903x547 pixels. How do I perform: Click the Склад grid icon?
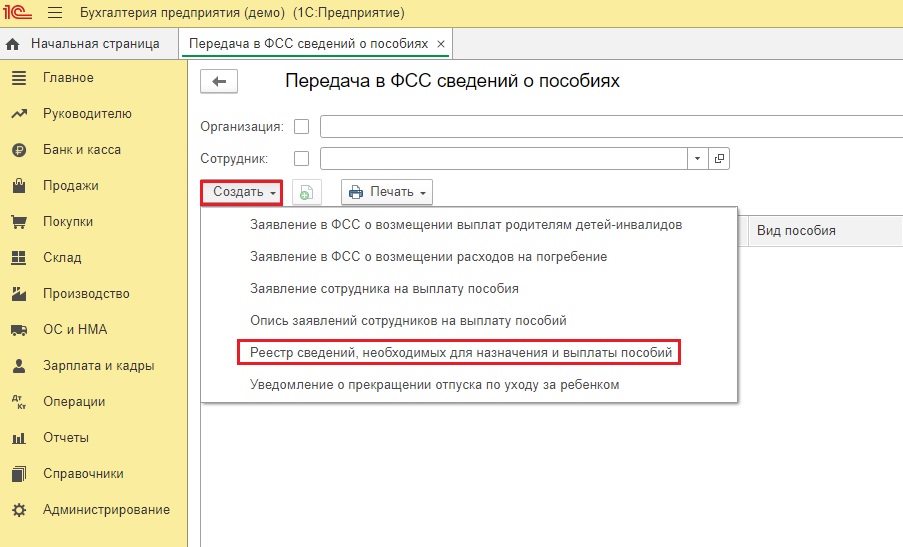tap(19, 257)
